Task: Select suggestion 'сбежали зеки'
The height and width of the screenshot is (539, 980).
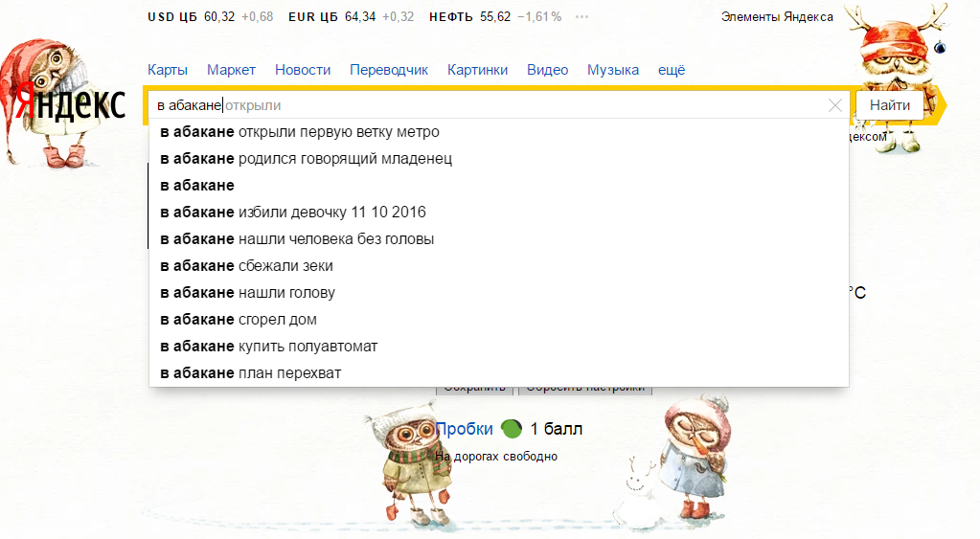Action: tap(499, 266)
